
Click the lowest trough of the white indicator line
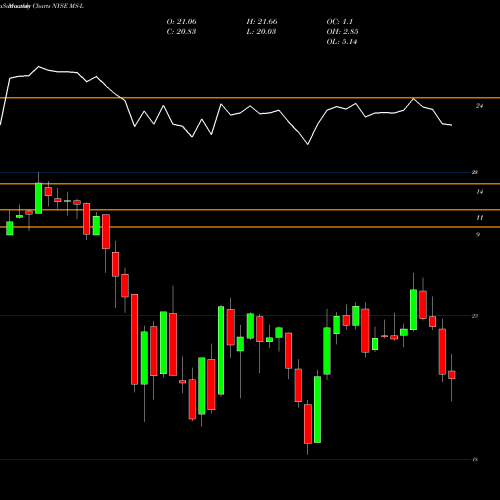308,144
